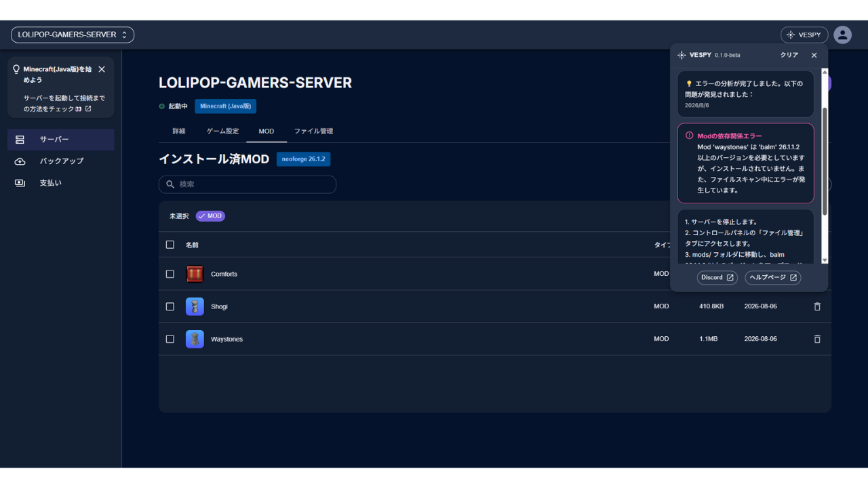Delete the Waystones mod with trash icon
The width and height of the screenshot is (868, 488).
click(817, 339)
